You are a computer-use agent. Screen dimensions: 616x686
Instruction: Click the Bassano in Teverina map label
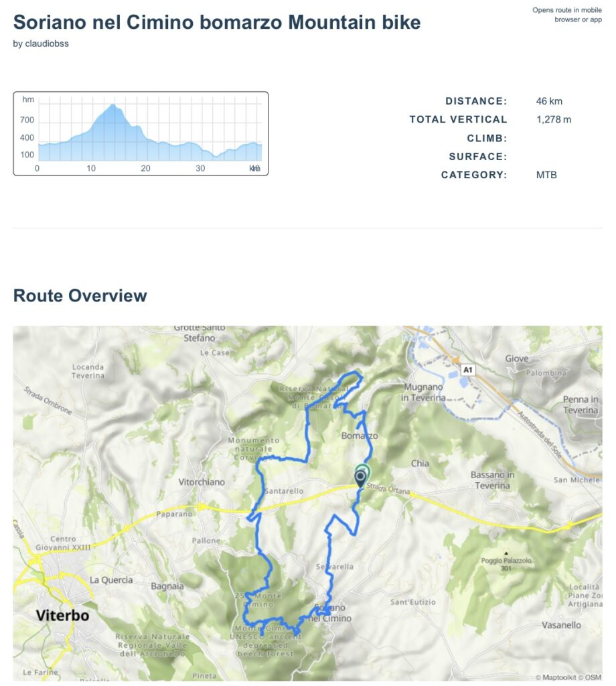492,480
